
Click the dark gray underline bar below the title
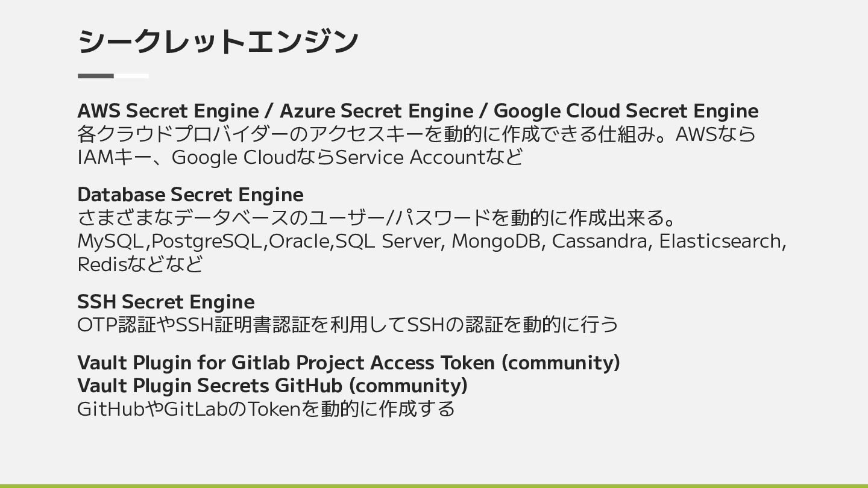click(96, 76)
